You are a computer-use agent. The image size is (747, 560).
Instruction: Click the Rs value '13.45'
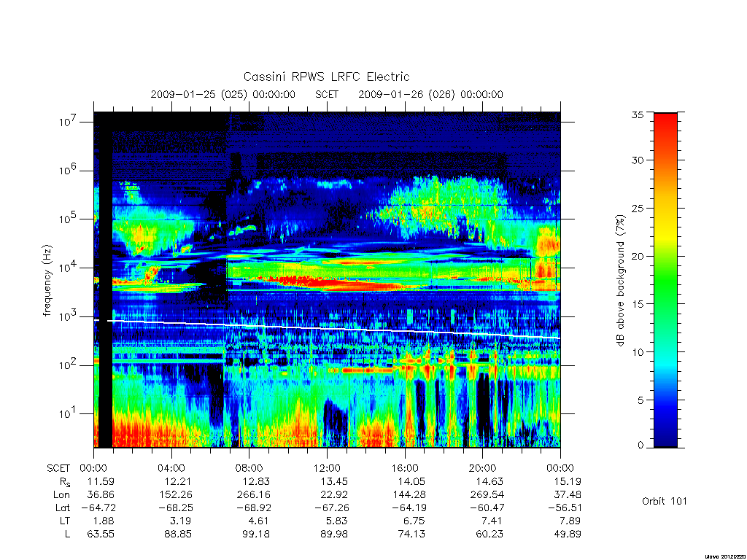click(x=333, y=481)
